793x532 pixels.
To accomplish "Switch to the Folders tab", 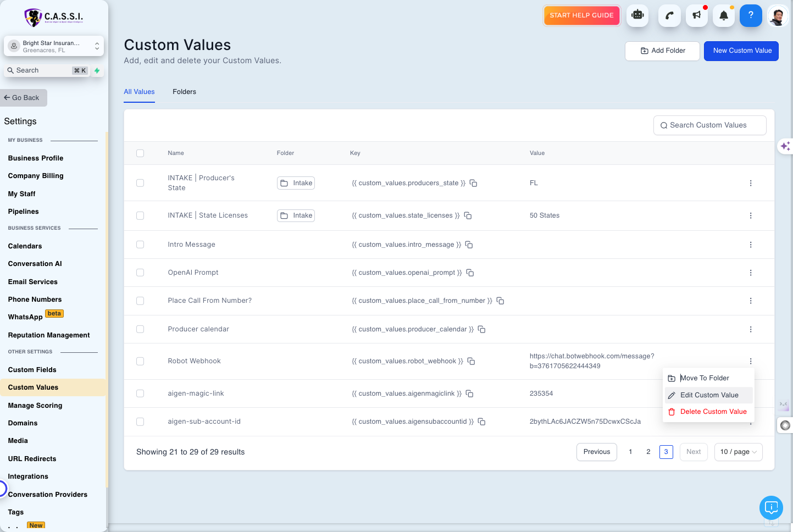I will click(184, 92).
